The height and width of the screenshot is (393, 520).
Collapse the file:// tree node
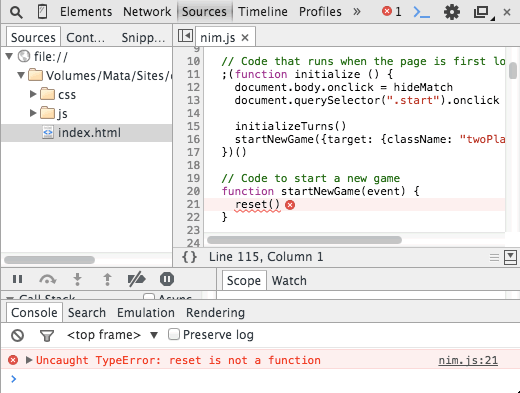click(x=9, y=56)
